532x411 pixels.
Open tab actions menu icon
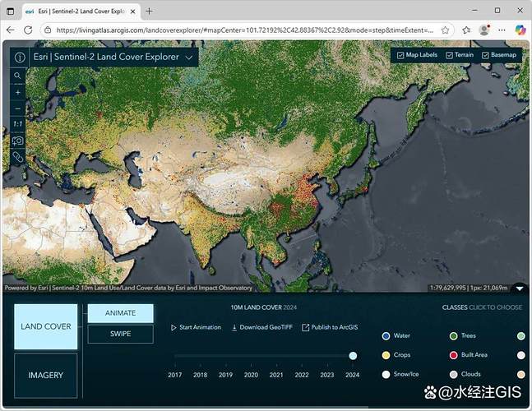pyautogui.click(x=11, y=12)
